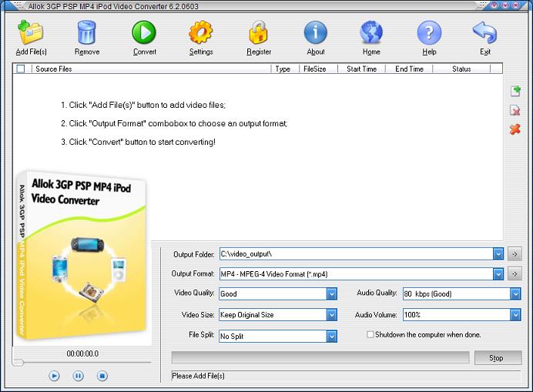Click the Remove trash bin icon

coord(87,32)
